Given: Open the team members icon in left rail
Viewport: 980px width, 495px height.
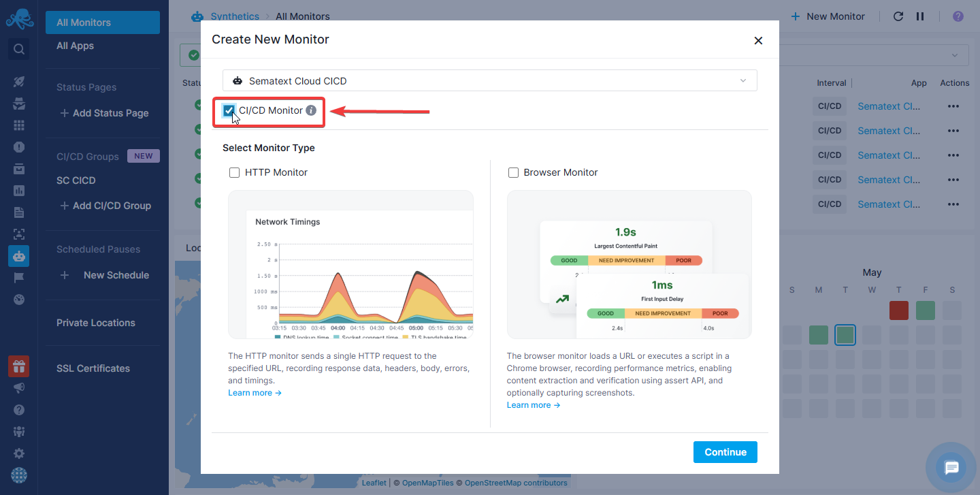Looking at the screenshot, I should point(19,432).
